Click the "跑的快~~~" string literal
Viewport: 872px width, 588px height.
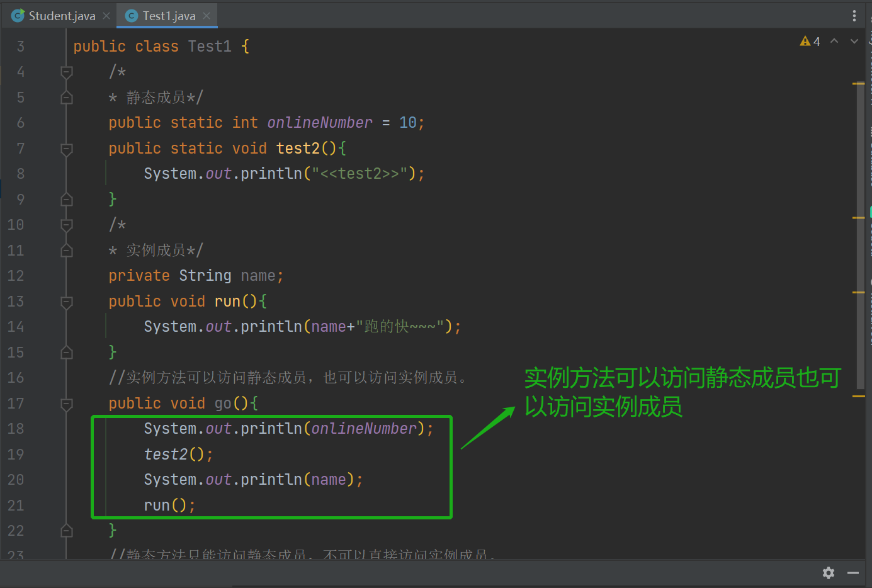[400, 327]
